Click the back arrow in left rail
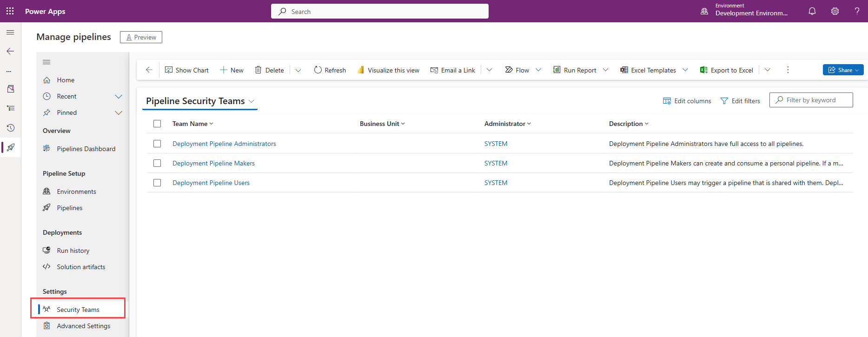Screen dimensions: 868x337 [10, 51]
